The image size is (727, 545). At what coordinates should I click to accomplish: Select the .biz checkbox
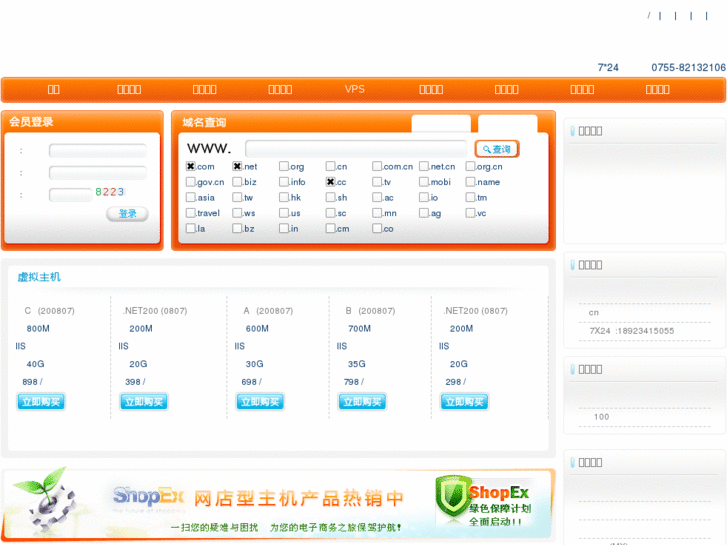[x=237, y=182]
